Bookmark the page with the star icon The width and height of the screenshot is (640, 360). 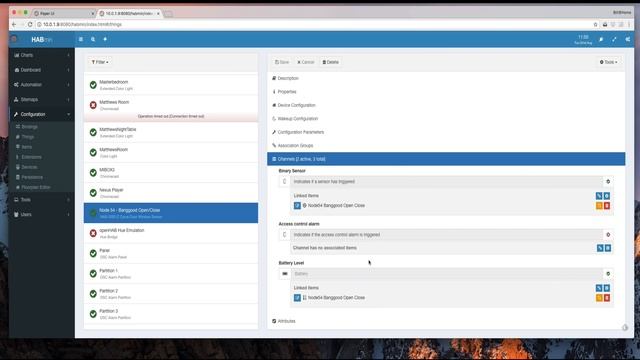tap(596, 24)
